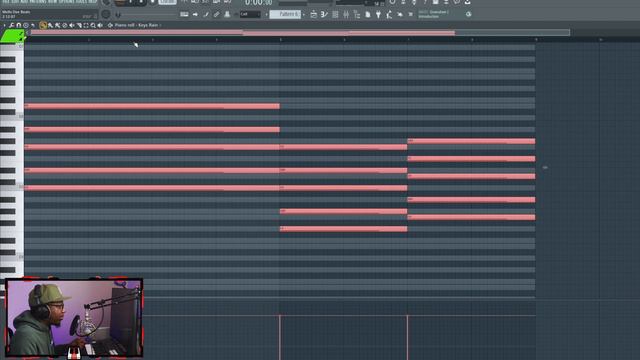Image resolution: width=640 pixels, height=360 pixels.
Task: Select the Playback scrub speaker tool
Action: (x=100, y=25)
